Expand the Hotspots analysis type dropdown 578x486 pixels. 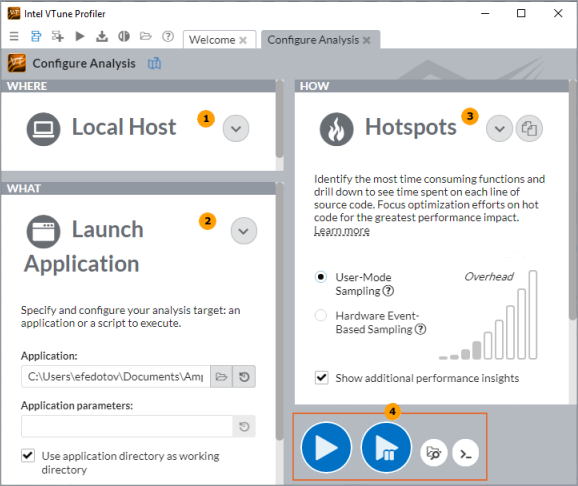[x=499, y=128]
